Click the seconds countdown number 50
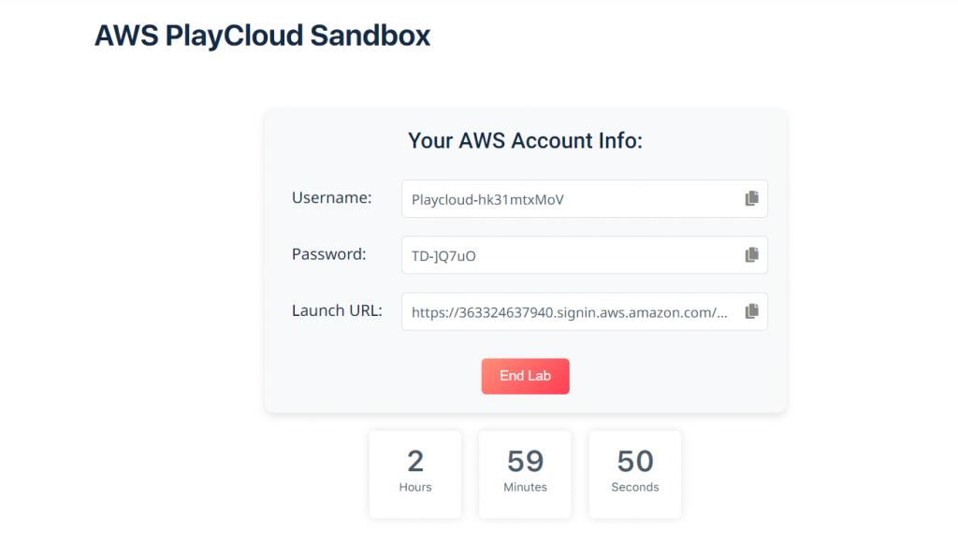 pos(635,461)
